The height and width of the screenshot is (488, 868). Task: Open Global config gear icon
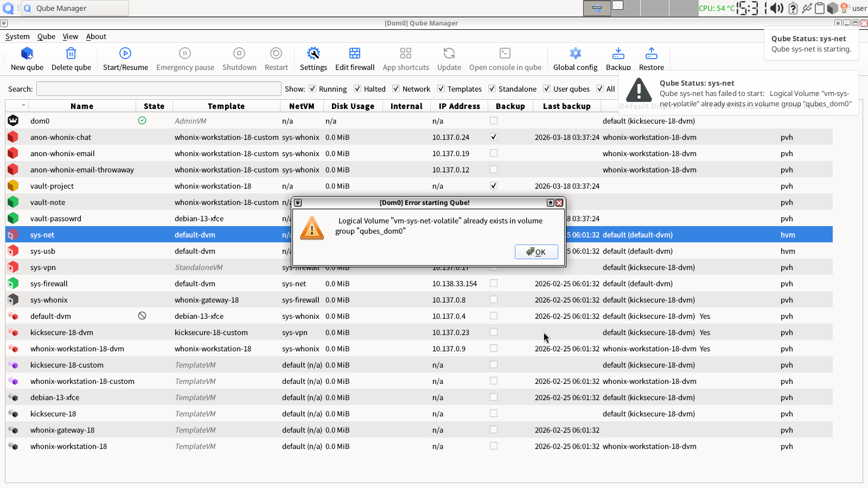click(x=575, y=54)
